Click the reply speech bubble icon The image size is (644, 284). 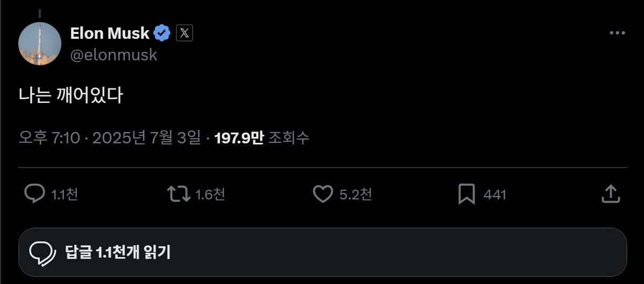(34, 194)
